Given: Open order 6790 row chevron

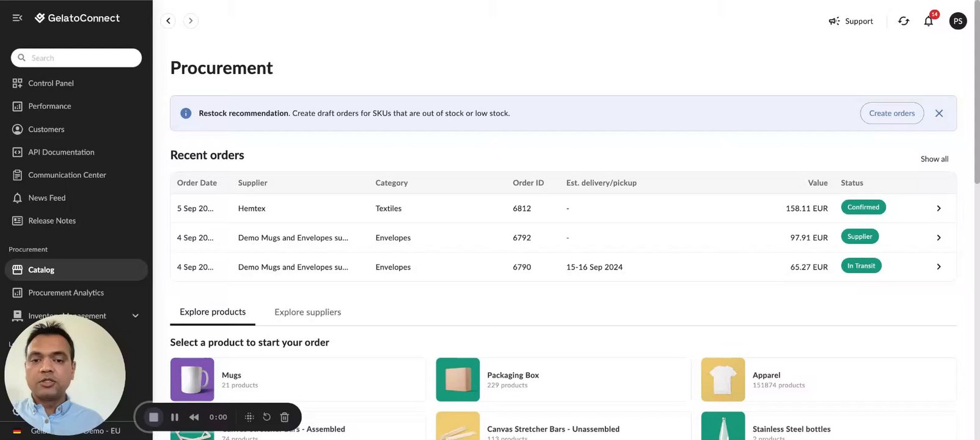Looking at the screenshot, I should [x=938, y=267].
